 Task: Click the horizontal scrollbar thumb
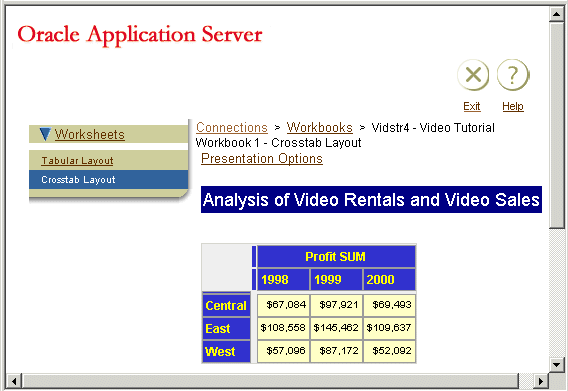(271, 381)
